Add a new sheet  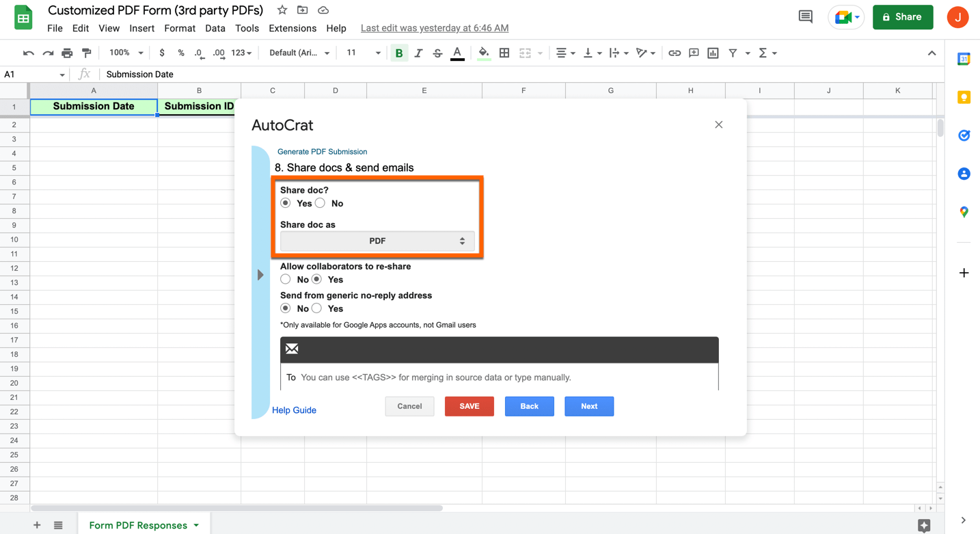[37, 525]
